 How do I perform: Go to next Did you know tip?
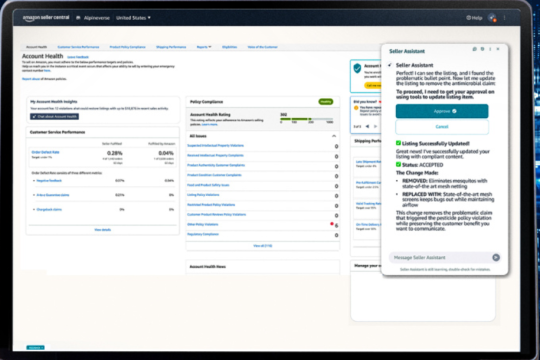pyautogui.click(x=375, y=126)
